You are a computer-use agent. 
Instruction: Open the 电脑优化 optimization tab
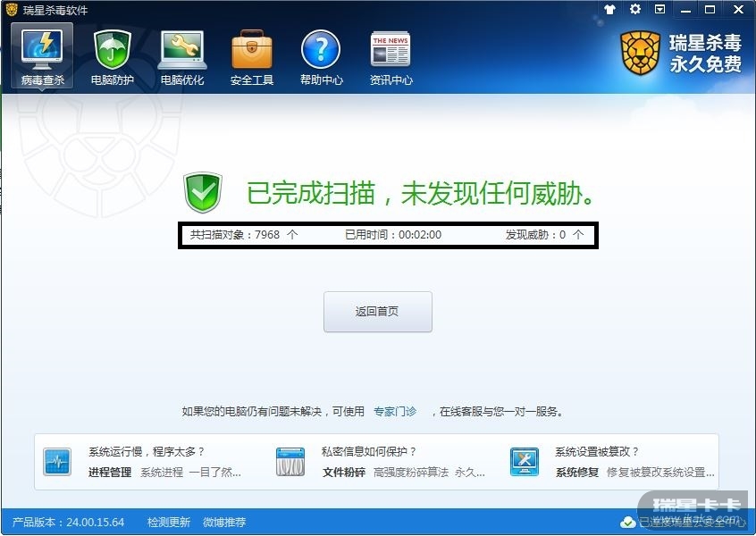coord(181,56)
